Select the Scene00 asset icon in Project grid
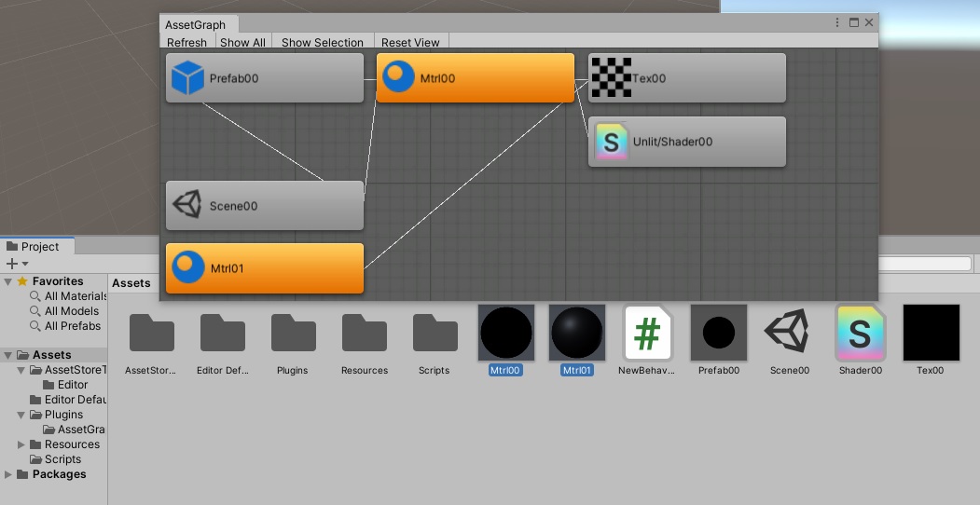The image size is (980, 505). [x=788, y=331]
